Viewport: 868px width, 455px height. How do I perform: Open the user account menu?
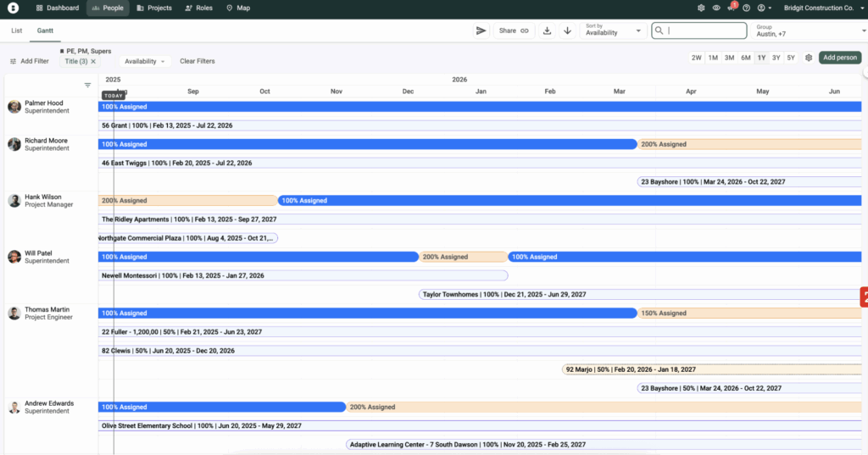tap(765, 8)
